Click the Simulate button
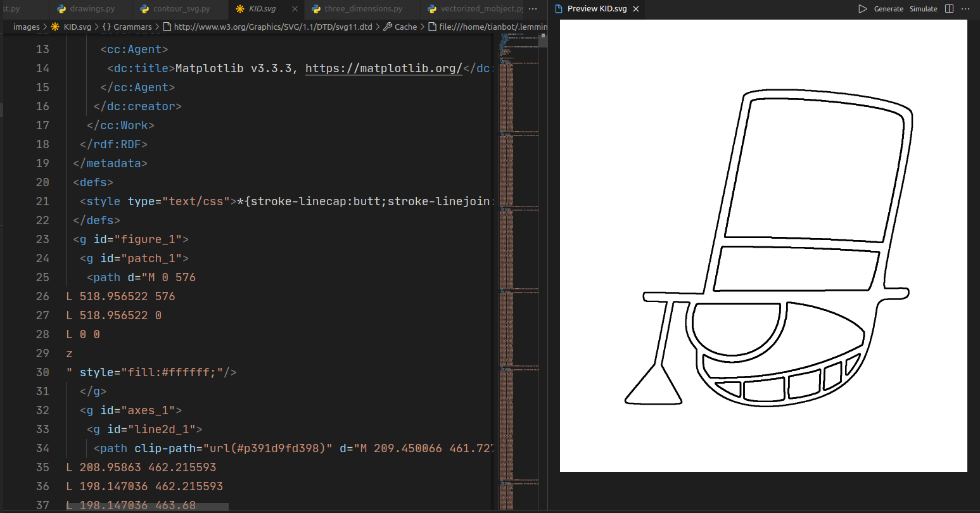980x513 pixels. tap(924, 9)
